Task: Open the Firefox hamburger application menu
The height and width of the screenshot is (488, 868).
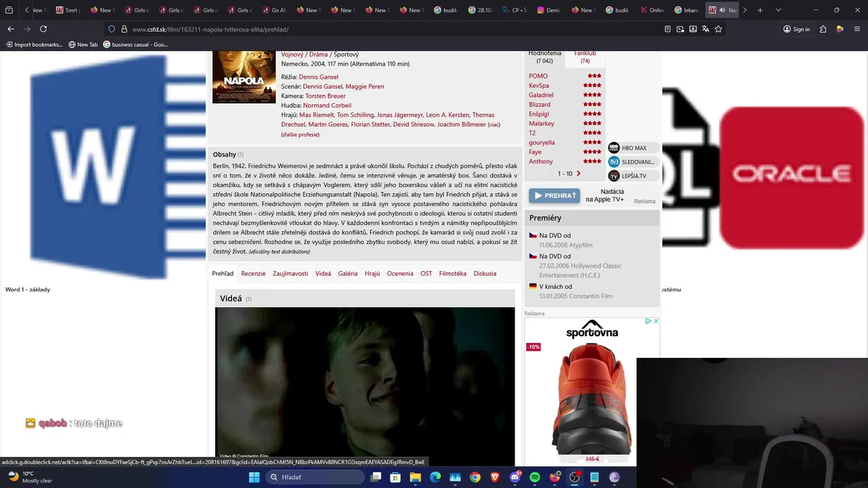Action: click(856, 29)
